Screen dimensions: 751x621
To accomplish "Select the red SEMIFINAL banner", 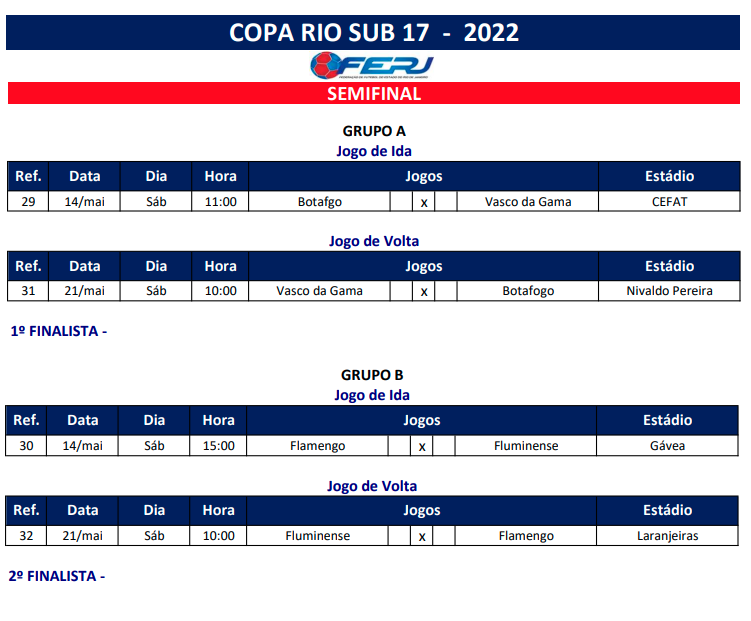I will pyautogui.click(x=374, y=94).
